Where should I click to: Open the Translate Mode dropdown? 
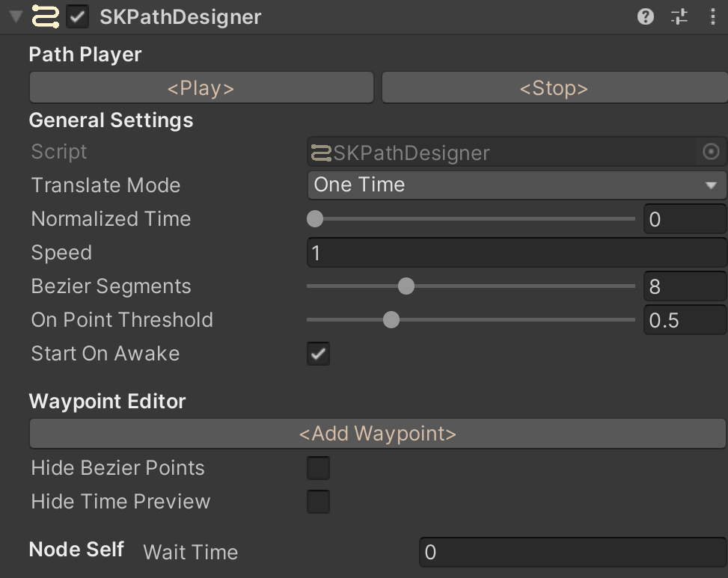click(x=516, y=185)
